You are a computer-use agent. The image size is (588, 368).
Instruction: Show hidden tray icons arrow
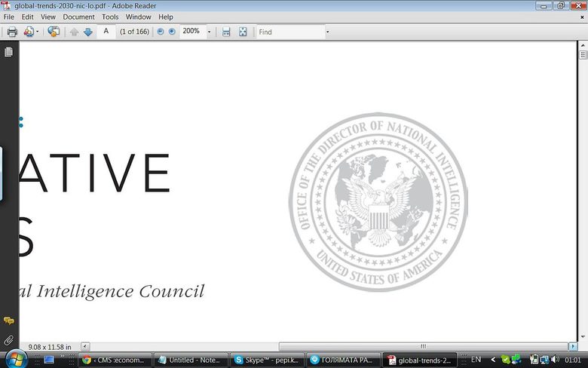pos(493,360)
